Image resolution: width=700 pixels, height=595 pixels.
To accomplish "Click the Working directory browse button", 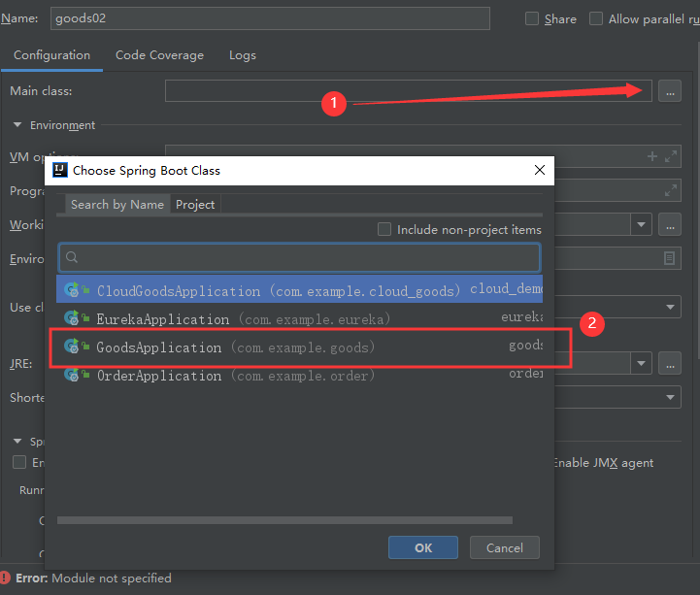I will pos(670,224).
